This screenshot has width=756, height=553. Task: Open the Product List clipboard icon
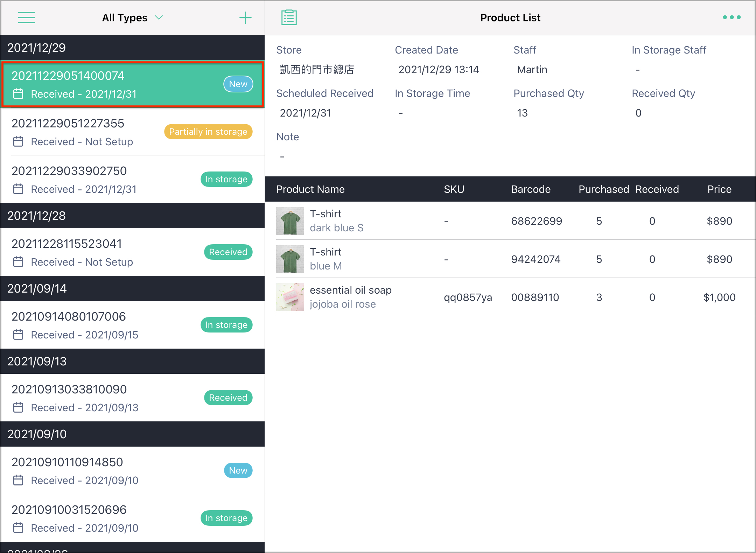[x=289, y=17]
